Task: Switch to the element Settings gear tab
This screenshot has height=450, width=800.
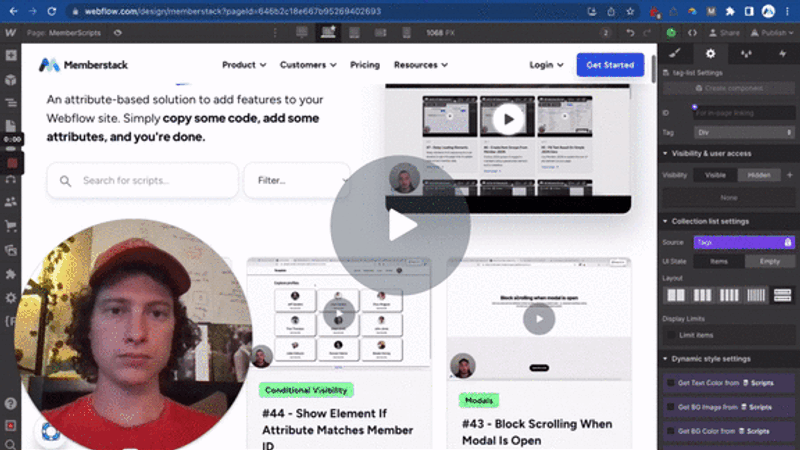Action: pos(710,54)
